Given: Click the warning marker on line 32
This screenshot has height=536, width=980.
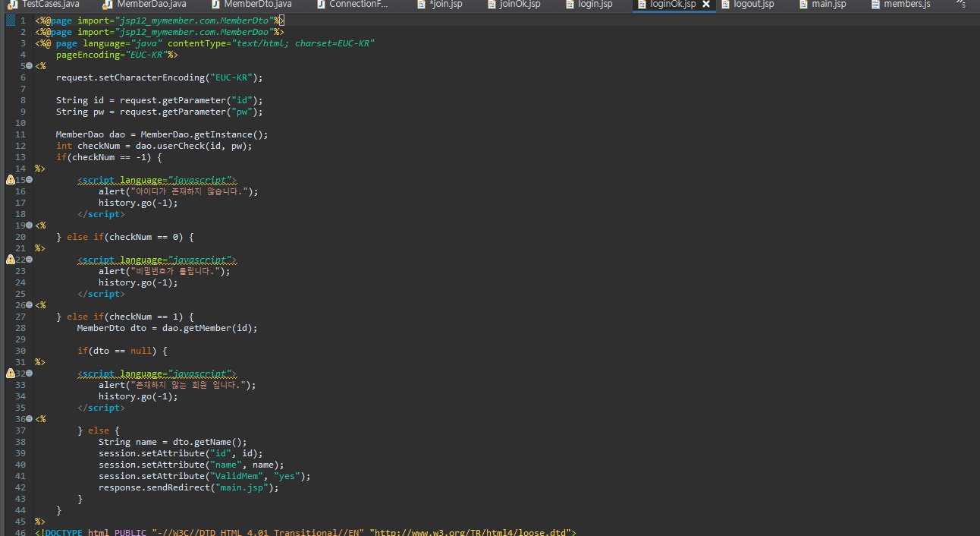Looking at the screenshot, I should [10, 374].
